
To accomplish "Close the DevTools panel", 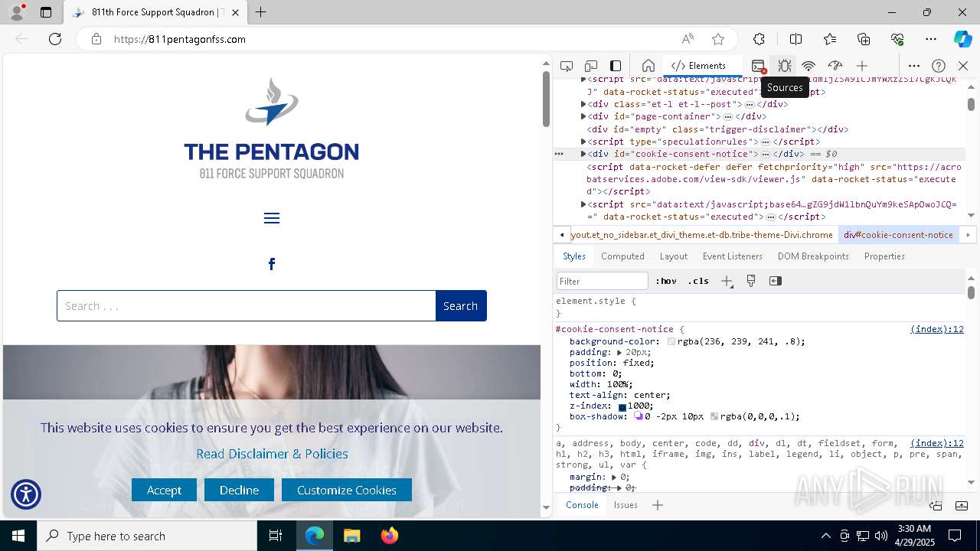I will [x=963, y=66].
